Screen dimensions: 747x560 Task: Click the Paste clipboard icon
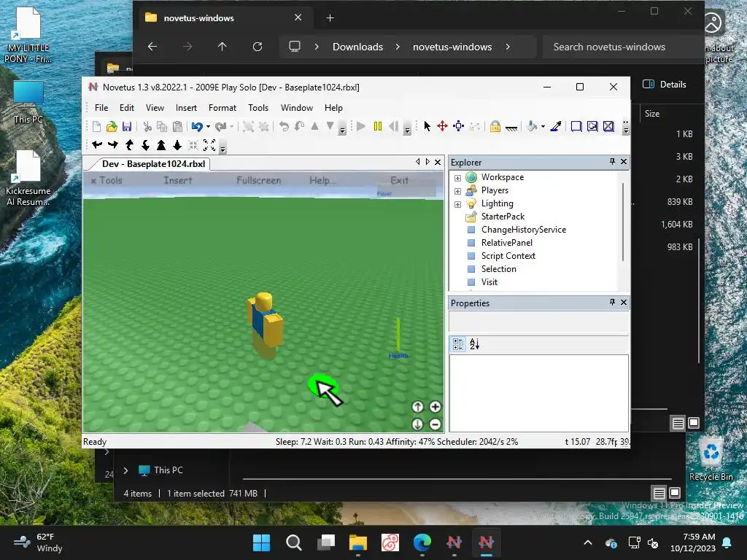pos(178,126)
